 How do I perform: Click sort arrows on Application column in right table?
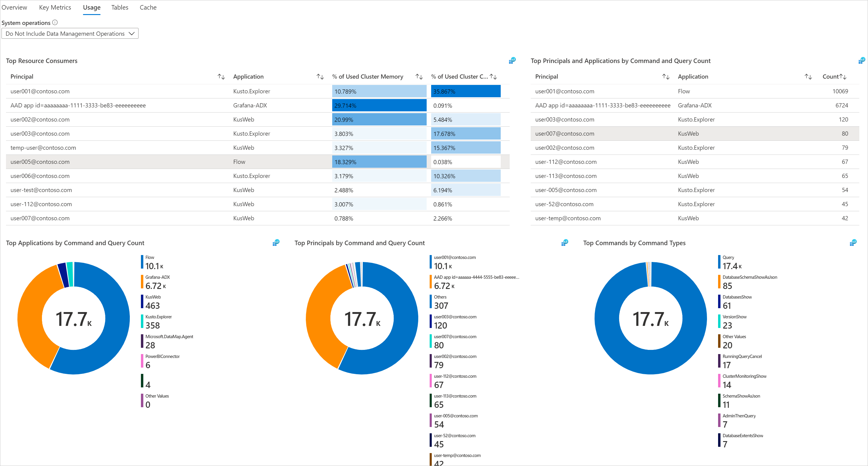coord(808,77)
